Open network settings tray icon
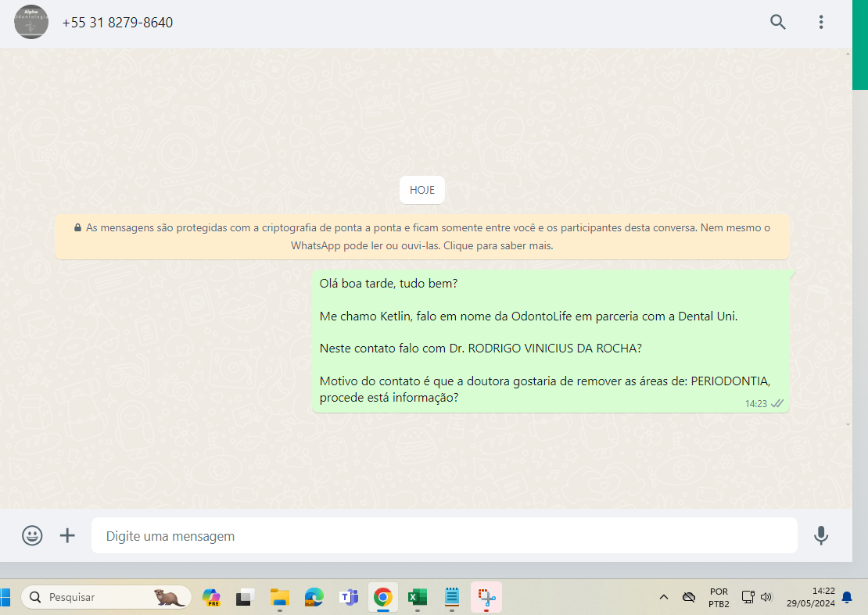Image resolution: width=868 pixels, height=615 pixels. click(748, 597)
